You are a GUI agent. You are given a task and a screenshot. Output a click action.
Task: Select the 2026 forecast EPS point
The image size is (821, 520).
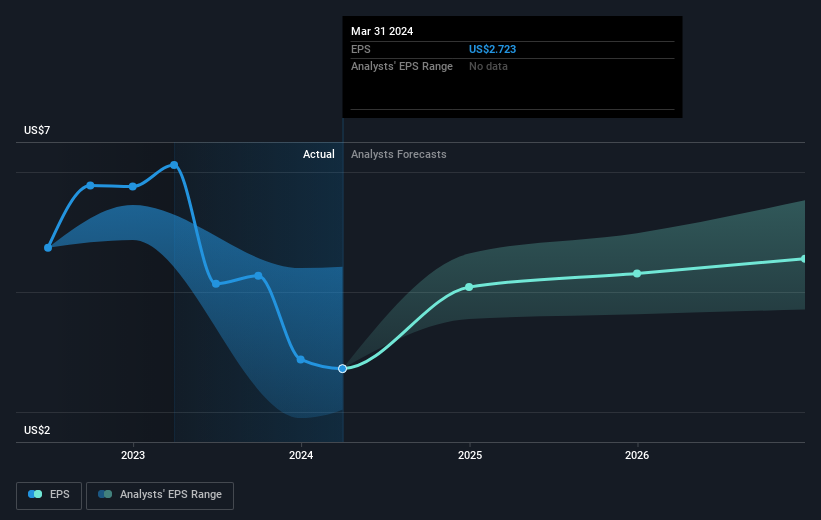(x=637, y=273)
